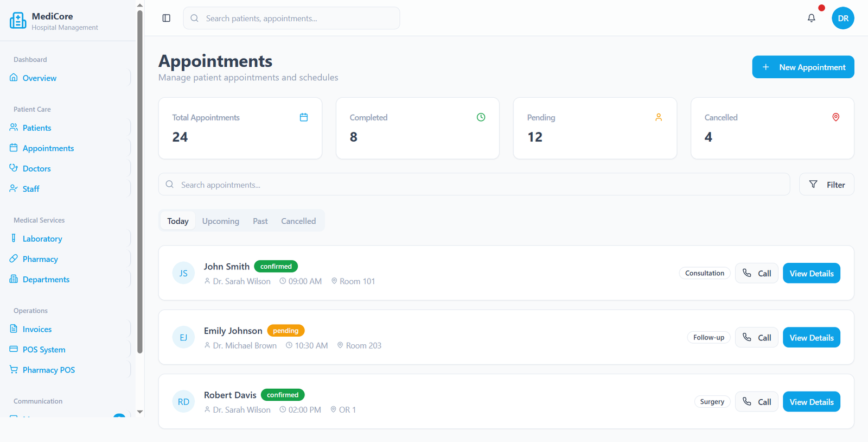Open the Filter options

point(826,185)
